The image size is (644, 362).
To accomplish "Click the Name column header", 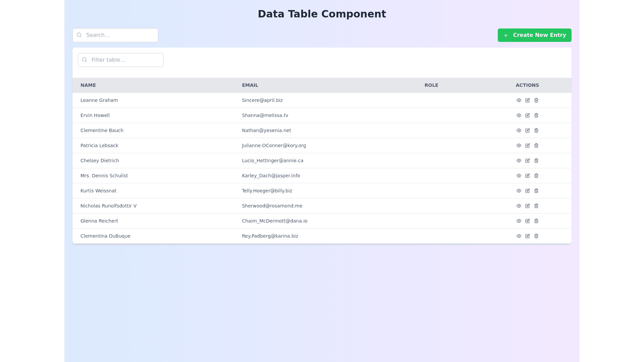I will (88, 85).
